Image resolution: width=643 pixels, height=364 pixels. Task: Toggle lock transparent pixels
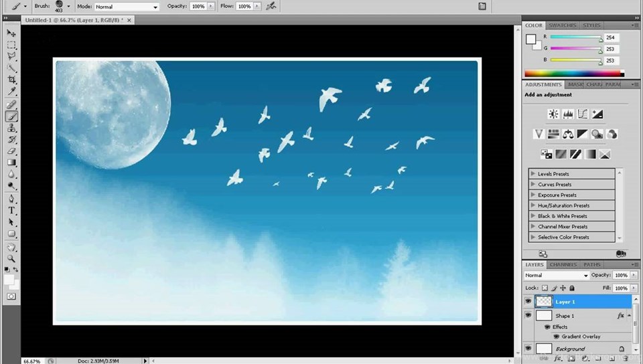tap(545, 288)
